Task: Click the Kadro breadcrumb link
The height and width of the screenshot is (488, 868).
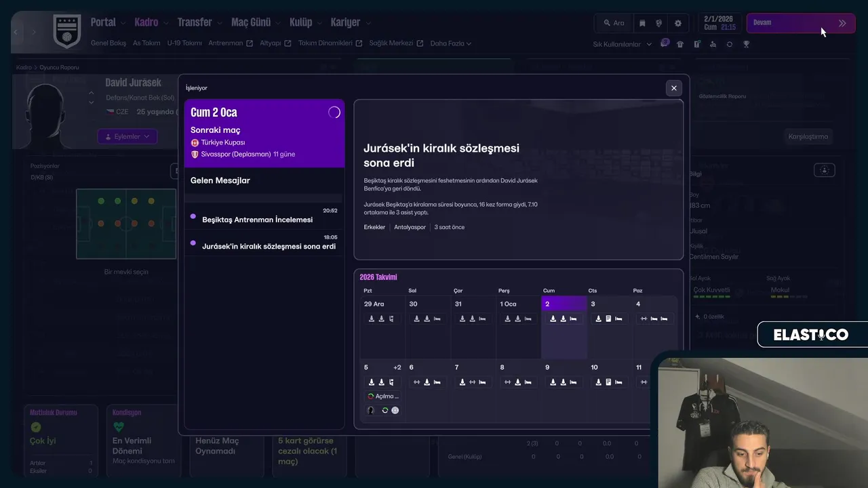Action: coord(24,68)
